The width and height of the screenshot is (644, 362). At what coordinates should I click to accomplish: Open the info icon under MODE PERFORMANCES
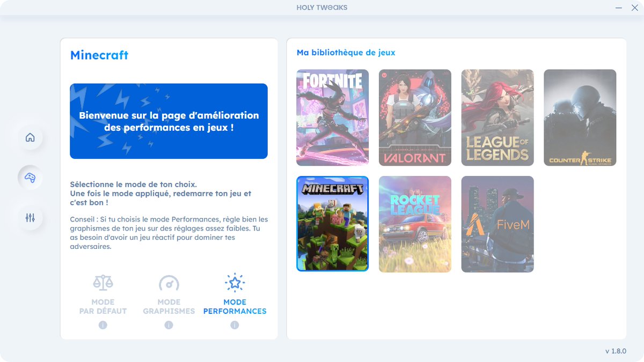tap(235, 324)
